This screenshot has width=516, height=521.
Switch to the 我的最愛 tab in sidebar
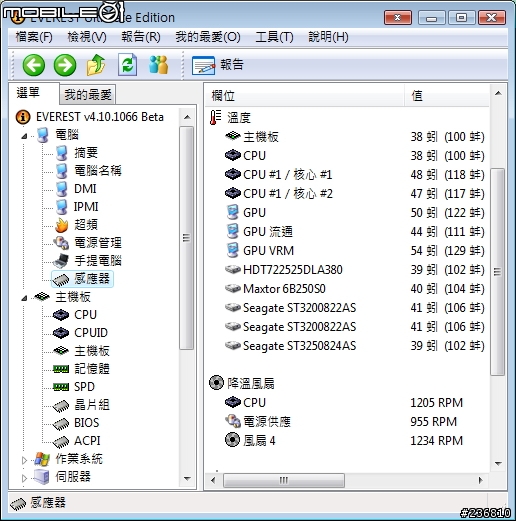88,95
